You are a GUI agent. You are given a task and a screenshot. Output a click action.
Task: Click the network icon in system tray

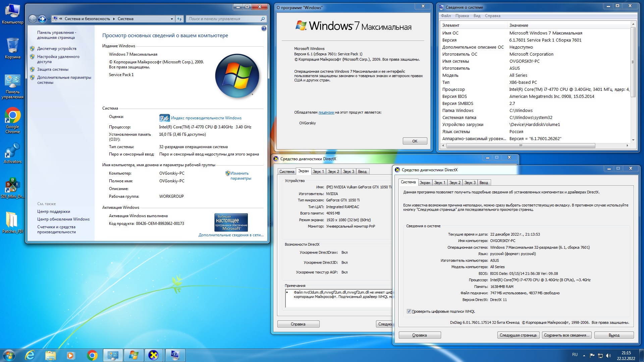coord(600,356)
